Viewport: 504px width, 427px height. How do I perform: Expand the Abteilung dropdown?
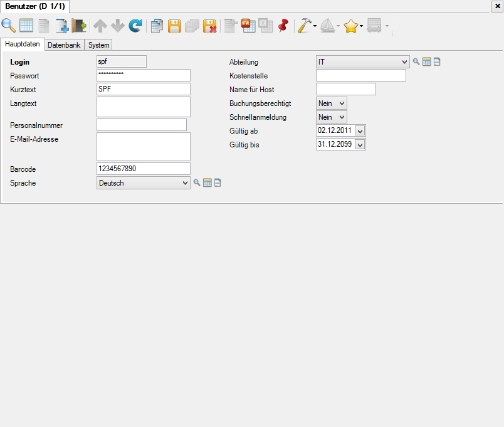pos(404,62)
